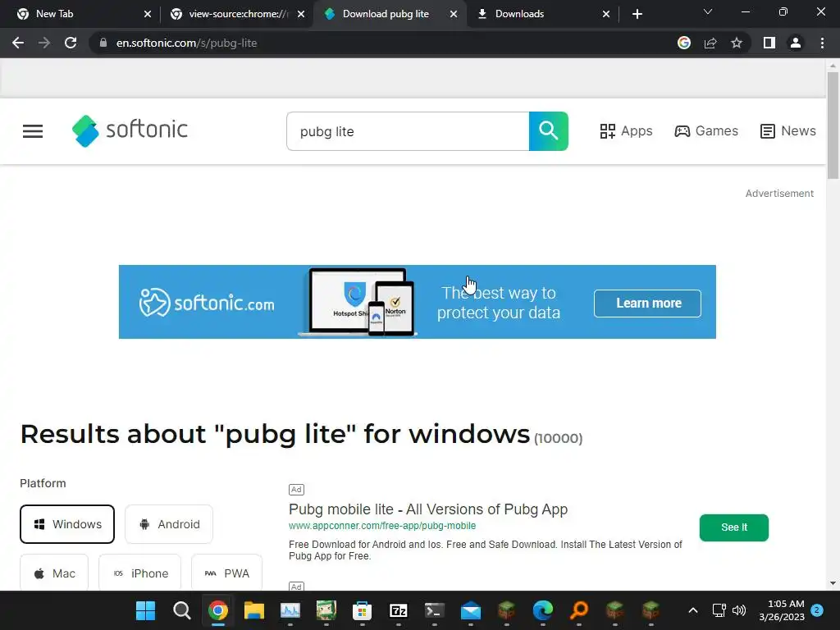Open the Windows Start menu

tap(146, 610)
